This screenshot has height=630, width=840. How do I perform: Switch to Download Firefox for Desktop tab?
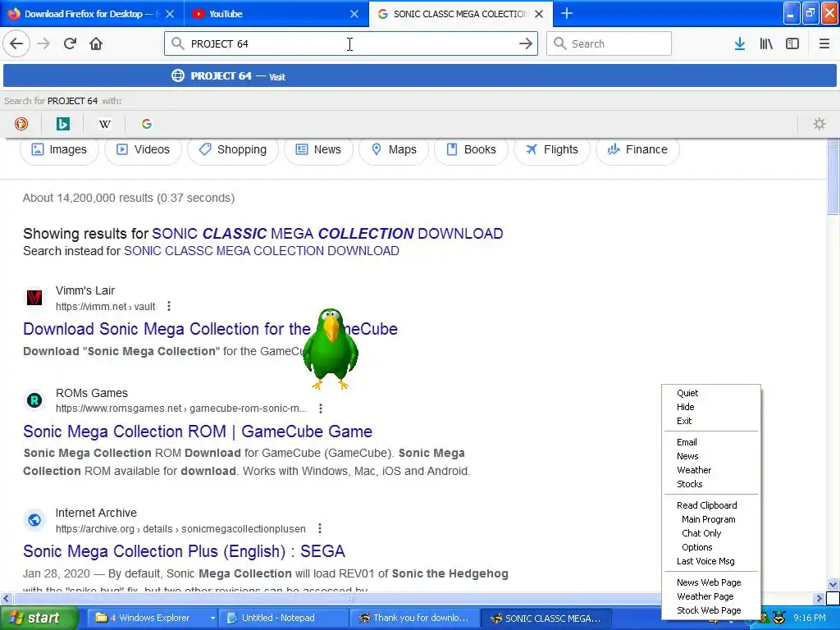point(92,14)
